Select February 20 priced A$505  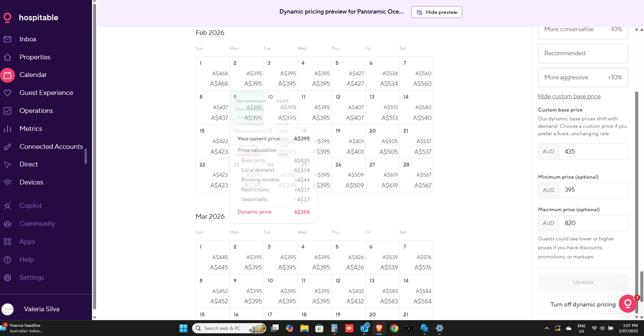pos(382,141)
